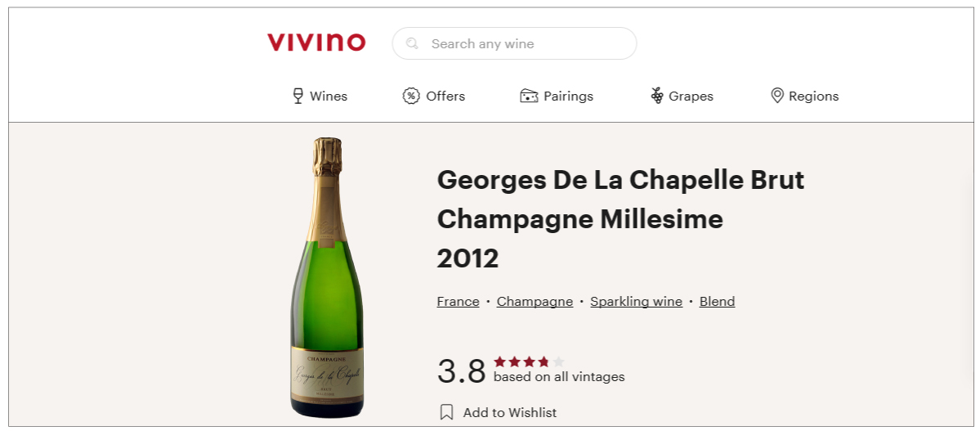980x431 pixels.
Task: Open the Pairings text label
Action: [x=568, y=97]
